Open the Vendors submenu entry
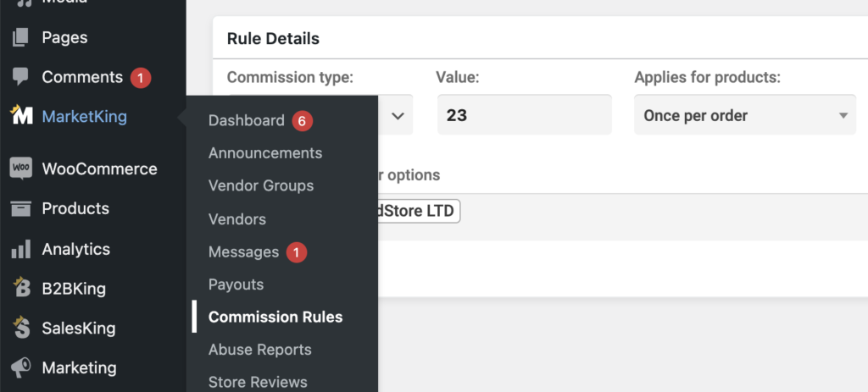 pyautogui.click(x=237, y=219)
